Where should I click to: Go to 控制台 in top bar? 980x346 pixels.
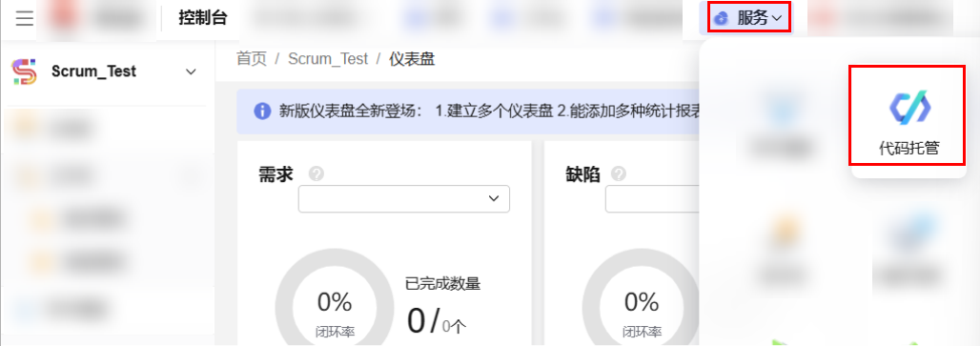click(202, 17)
